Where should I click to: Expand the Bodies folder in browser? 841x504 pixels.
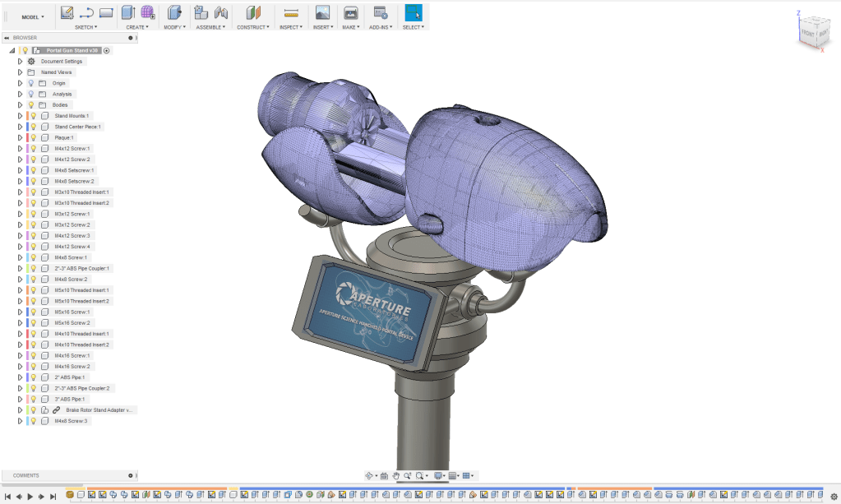point(20,105)
